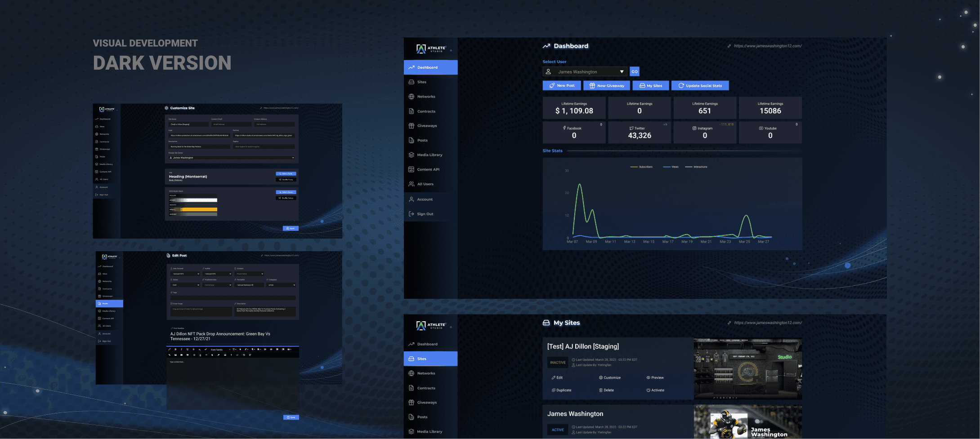Click Media Library stack icon in Dashboard sidebar

[411, 155]
